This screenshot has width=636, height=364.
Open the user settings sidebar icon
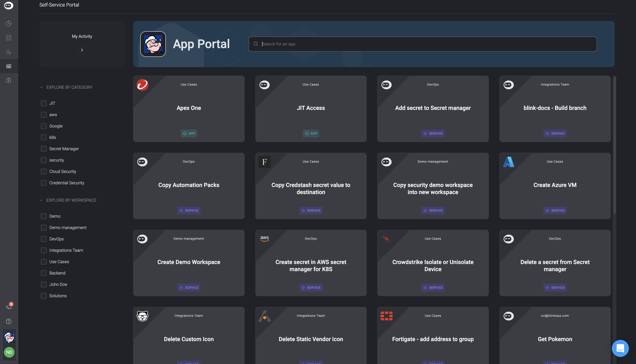tap(9, 52)
